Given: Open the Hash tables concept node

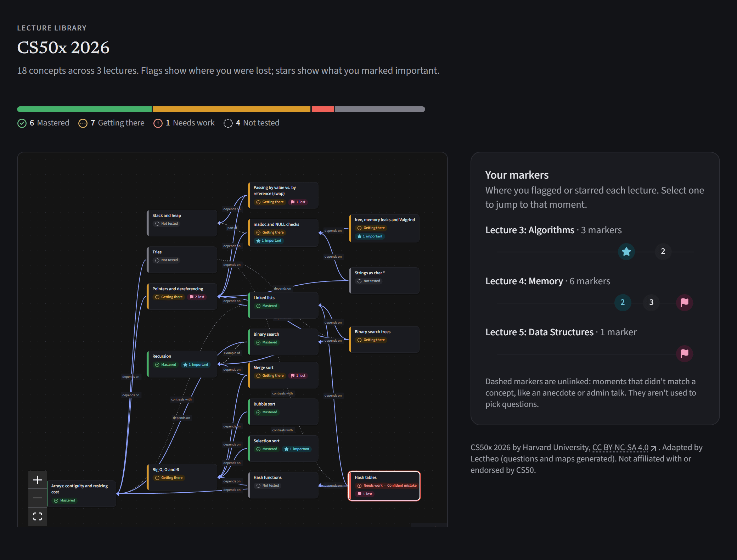Looking at the screenshot, I should 384,486.
